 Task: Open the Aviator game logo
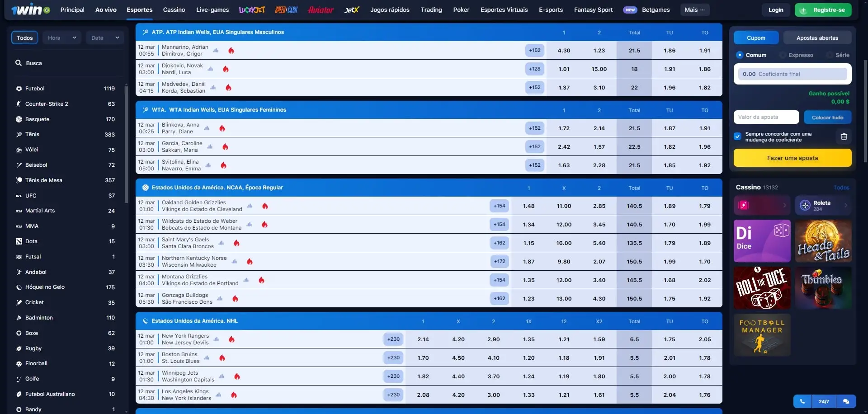[x=321, y=10]
